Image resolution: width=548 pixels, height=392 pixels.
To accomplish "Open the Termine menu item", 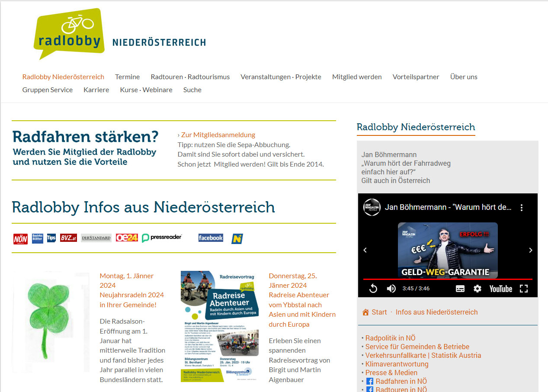I will [x=127, y=77].
